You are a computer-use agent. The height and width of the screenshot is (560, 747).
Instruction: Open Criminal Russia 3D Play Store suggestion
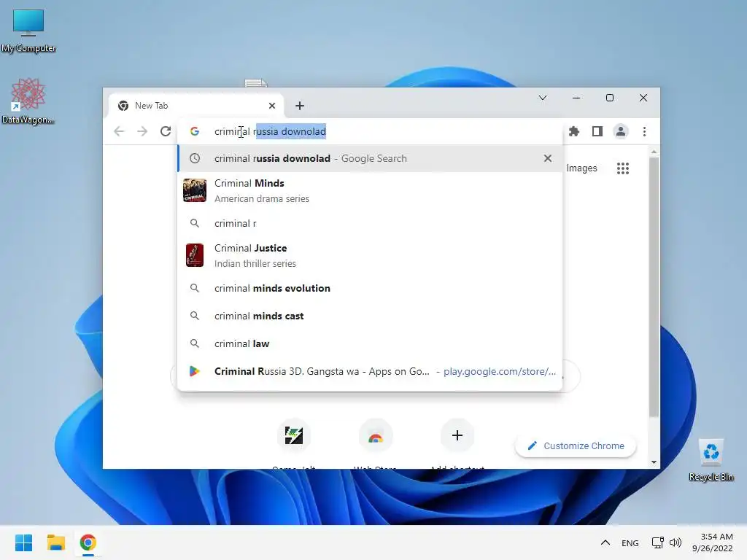click(370, 371)
